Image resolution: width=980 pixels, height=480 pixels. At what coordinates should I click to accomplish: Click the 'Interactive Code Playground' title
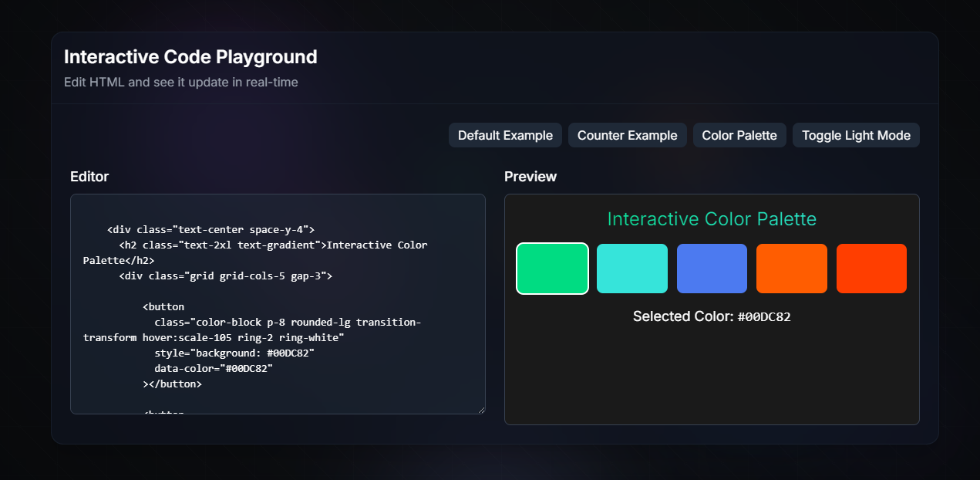point(190,57)
